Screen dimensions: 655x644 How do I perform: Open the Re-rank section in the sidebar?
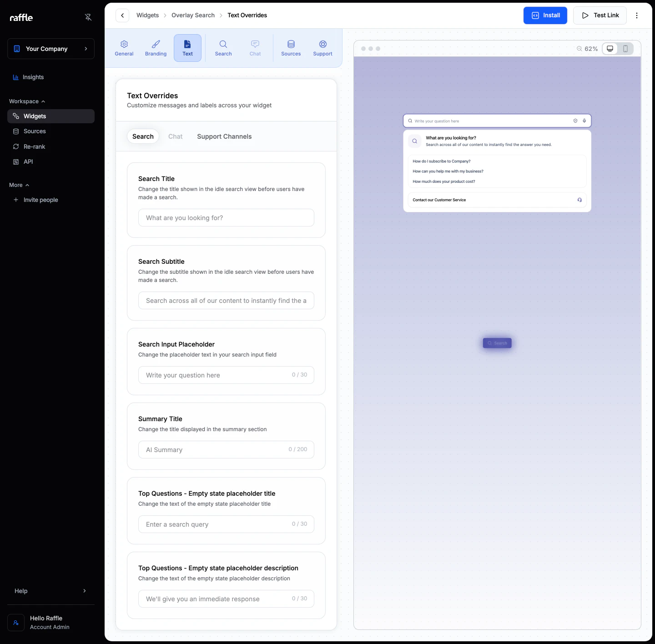point(51,146)
